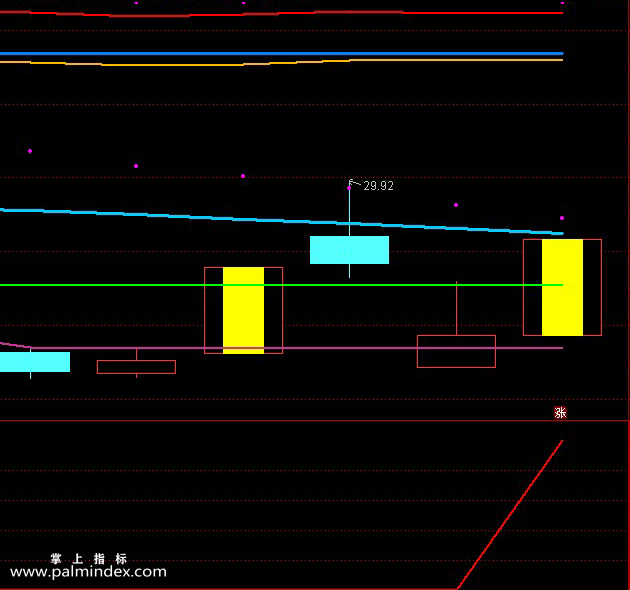
Task: Select the rightmost yellow candlestick
Action: pos(562,287)
